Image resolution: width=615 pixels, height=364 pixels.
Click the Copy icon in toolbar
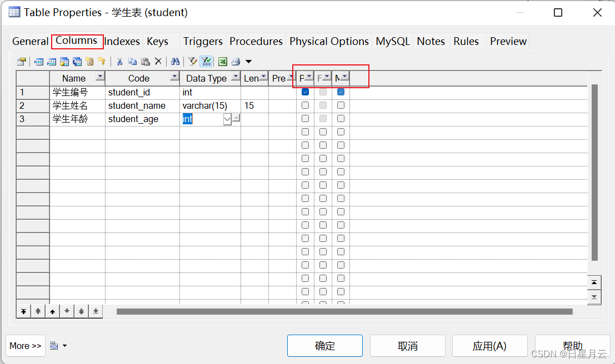tap(133, 62)
